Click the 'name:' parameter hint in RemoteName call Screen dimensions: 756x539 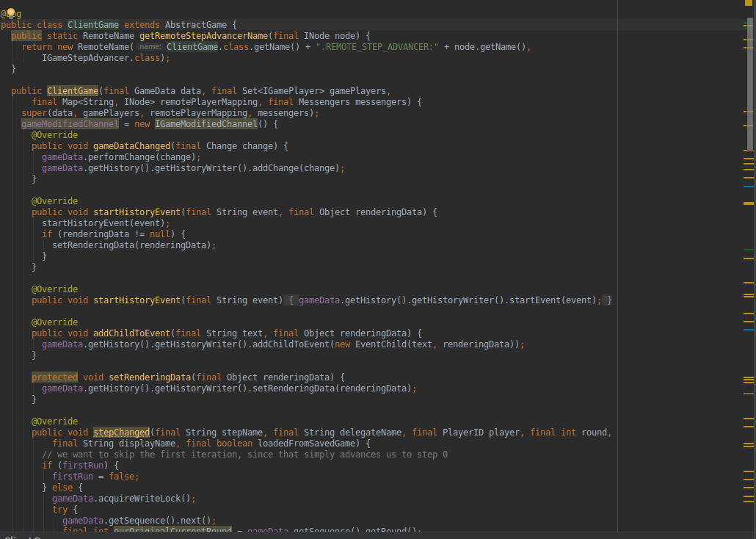(150, 47)
